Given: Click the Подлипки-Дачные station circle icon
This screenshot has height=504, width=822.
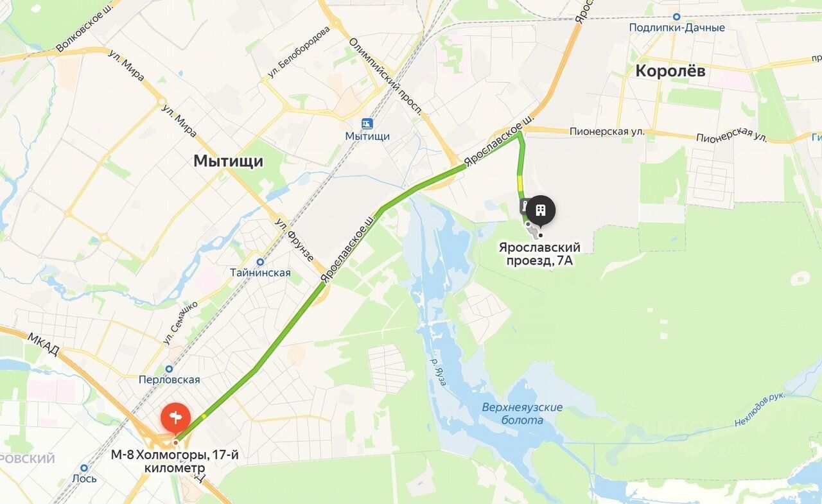Looking at the screenshot, I should [676, 17].
